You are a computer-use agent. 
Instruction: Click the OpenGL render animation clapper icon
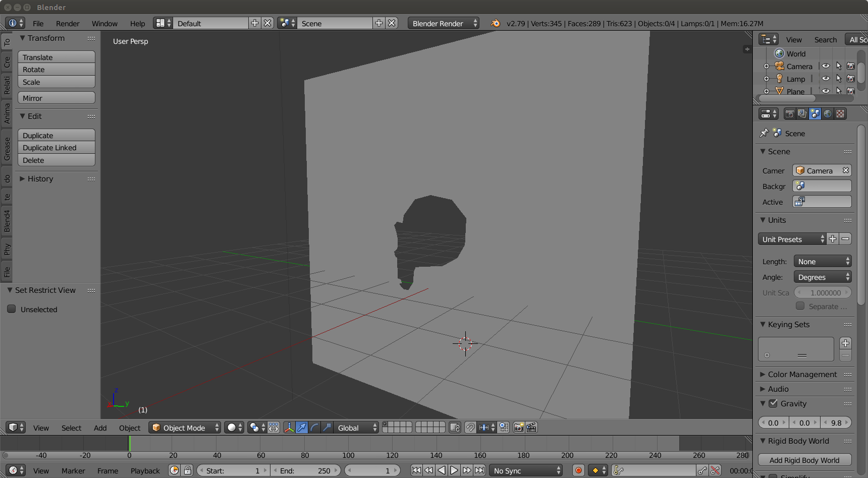(531, 428)
